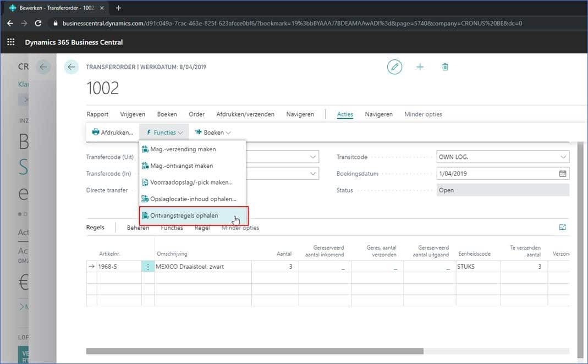This screenshot has width=588, height=364.
Task: Click the icon next to Mag.-ontvangst maken
Action: tap(145, 166)
